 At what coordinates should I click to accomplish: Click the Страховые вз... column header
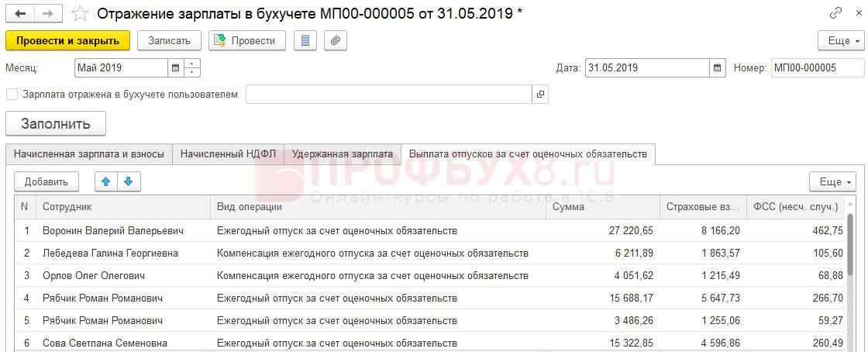703,206
